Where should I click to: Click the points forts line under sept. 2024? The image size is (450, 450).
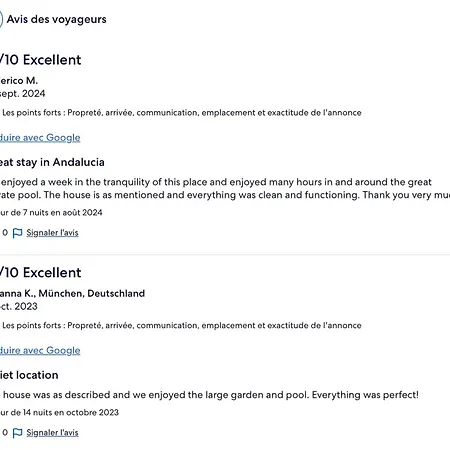tap(182, 113)
